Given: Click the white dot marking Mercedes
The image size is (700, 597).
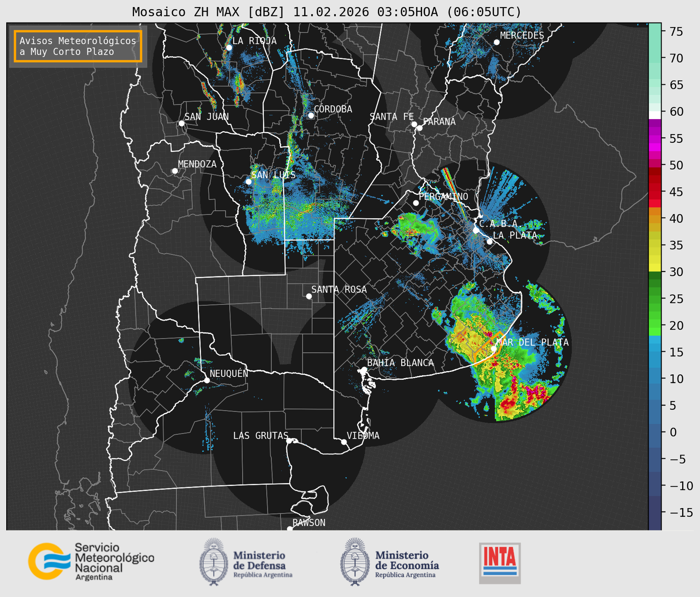Looking at the screenshot, I should [496, 42].
